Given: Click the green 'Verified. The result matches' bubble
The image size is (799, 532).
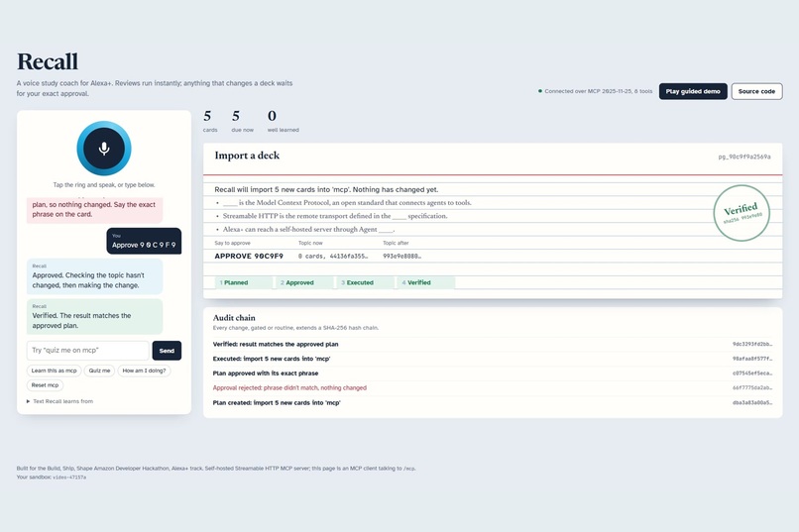Looking at the screenshot, I should pos(95,317).
